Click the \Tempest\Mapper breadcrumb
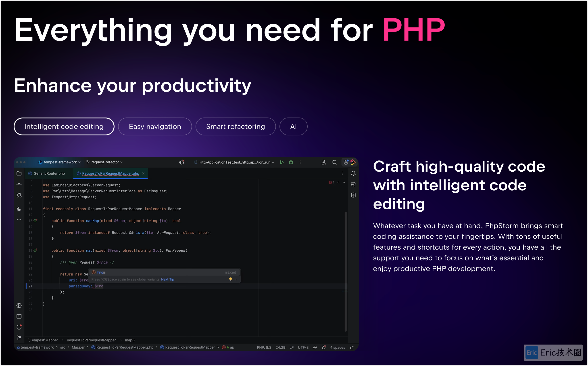The image size is (588, 366). coord(43,340)
